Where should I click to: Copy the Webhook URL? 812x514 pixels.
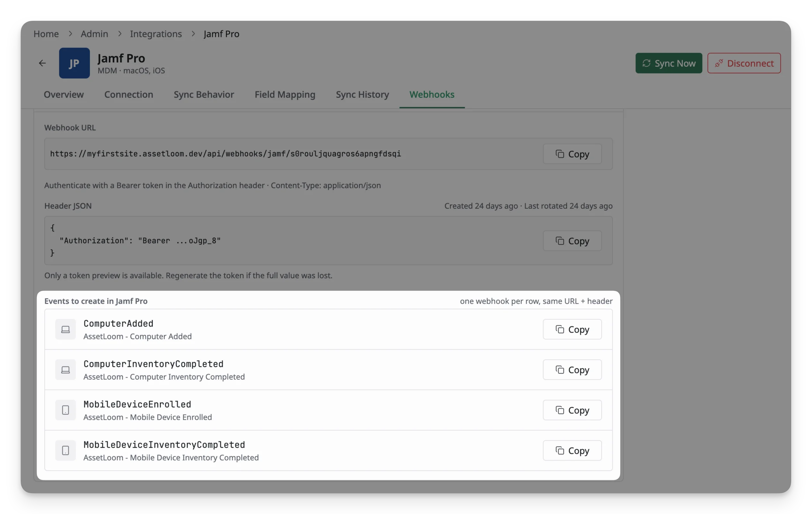[x=572, y=154]
